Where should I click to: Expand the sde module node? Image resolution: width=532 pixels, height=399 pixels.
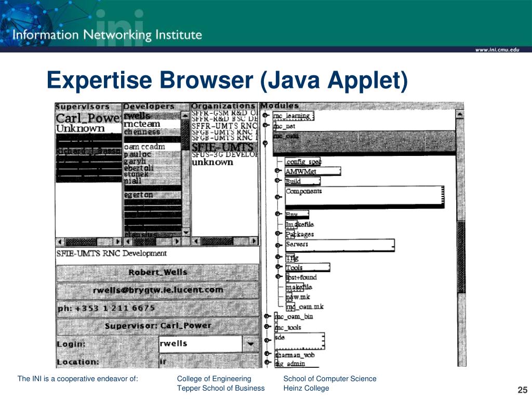pos(267,340)
